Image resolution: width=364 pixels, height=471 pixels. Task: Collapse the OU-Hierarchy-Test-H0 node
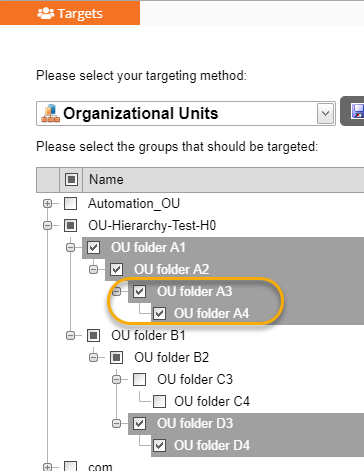point(48,225)
